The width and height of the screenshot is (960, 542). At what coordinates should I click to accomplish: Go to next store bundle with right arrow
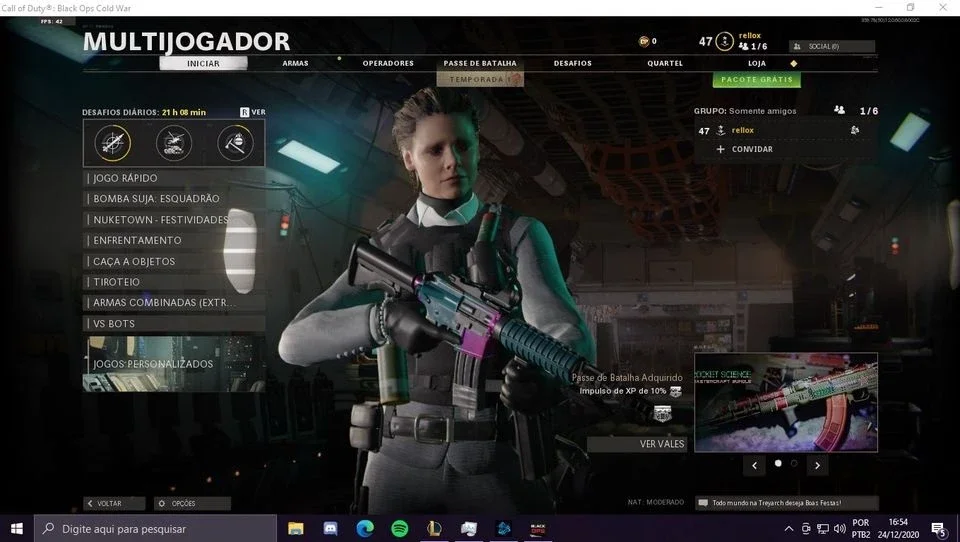[x=817, y=465]
